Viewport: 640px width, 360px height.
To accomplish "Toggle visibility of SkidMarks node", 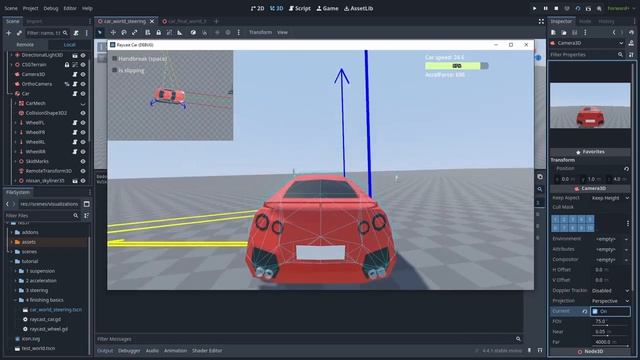I will pyautogui.click(x=83, y=161).
